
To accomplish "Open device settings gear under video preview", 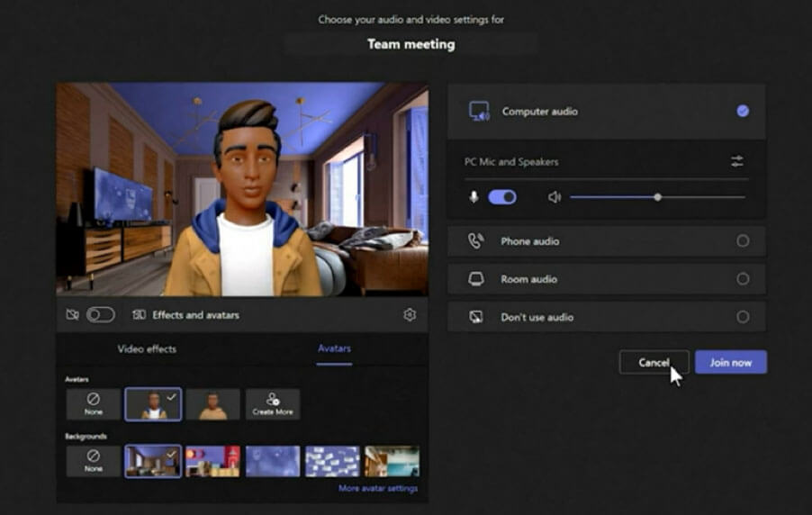I will coord(410,314).
